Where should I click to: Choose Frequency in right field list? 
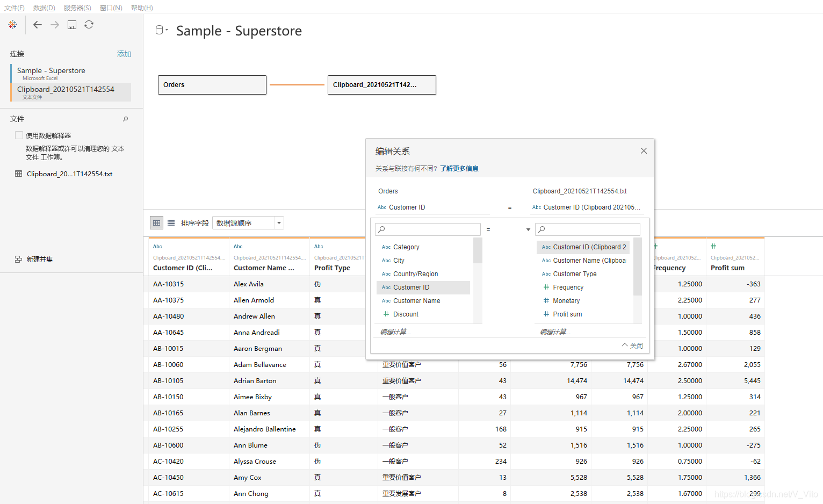point(583,287)
